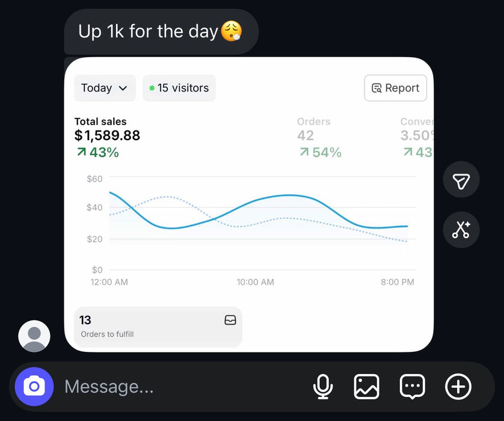Tap the "Up 1k for the day" message bubble
This screenshot has height=421, width=504.
(x=161, y=31)
